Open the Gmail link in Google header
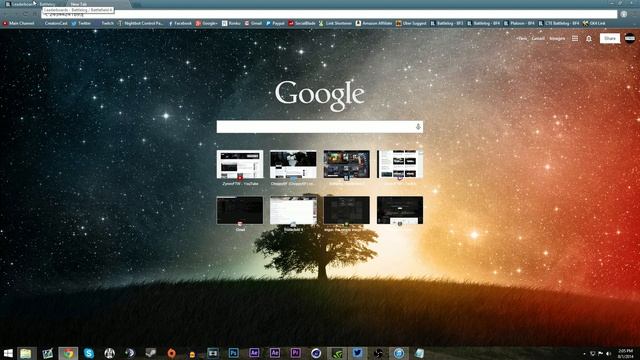 pyautogui.click(x=538, y=38)
